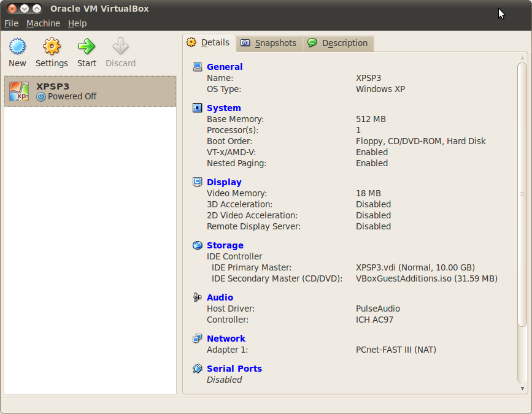The image size is (532, 414).
Task: Click the Snapshots tab camera icon
Action: [245, 43]
